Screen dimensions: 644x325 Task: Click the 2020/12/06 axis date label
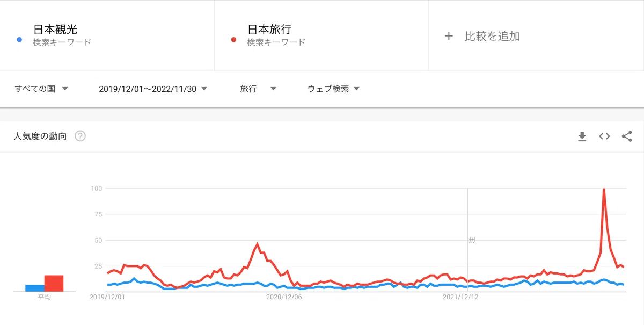pos(284,297)
